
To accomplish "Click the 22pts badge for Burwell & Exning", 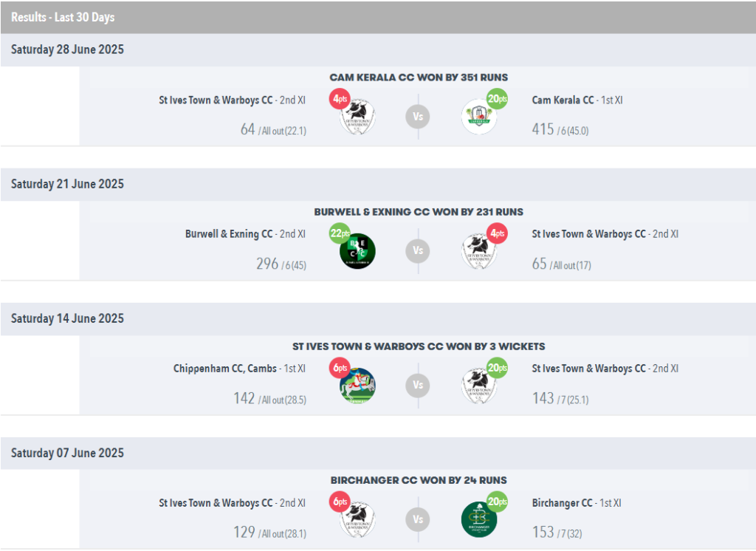I will 340,233.
